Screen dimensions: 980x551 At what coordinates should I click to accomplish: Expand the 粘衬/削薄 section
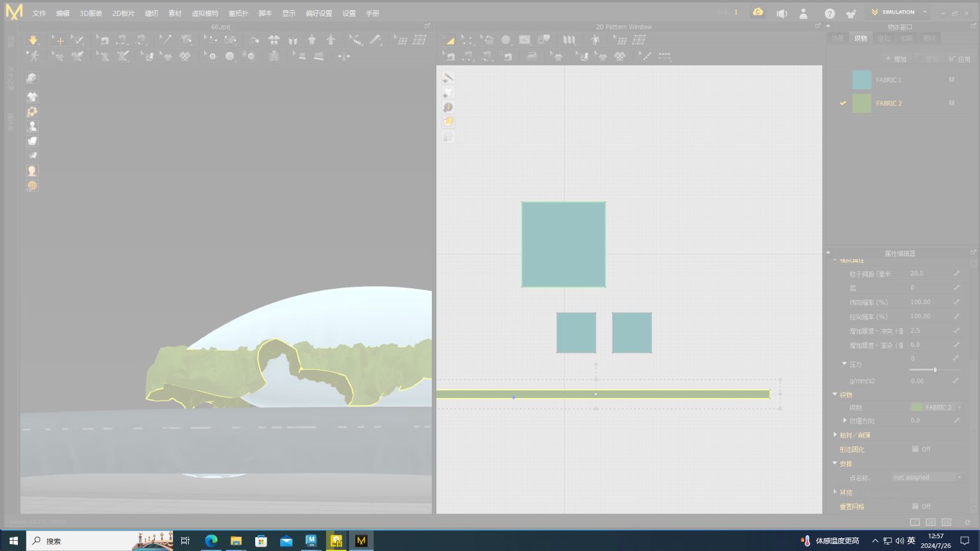[x=835, y=435]
